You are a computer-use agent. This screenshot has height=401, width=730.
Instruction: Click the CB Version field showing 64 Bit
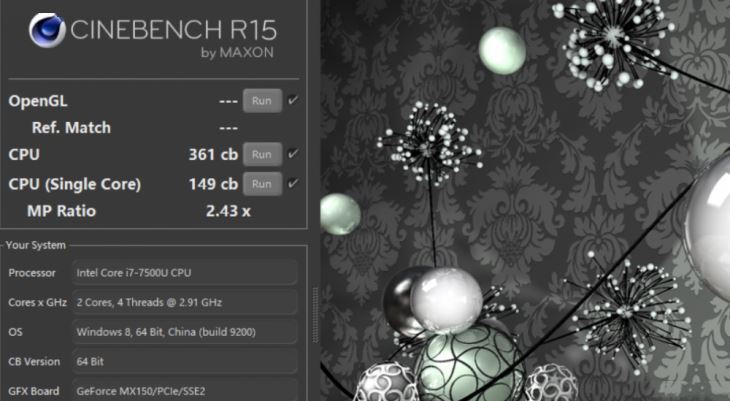pos(185,361)
